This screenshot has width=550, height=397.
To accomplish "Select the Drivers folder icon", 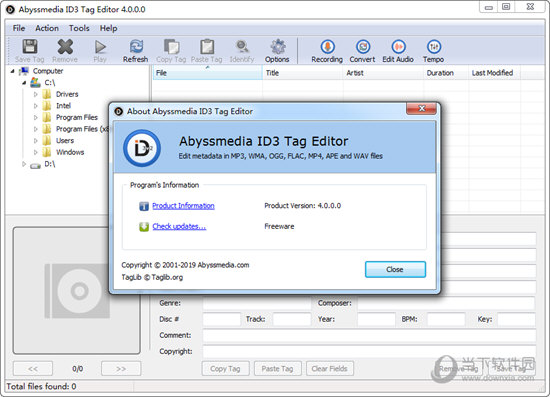I will tap(47, 94).
